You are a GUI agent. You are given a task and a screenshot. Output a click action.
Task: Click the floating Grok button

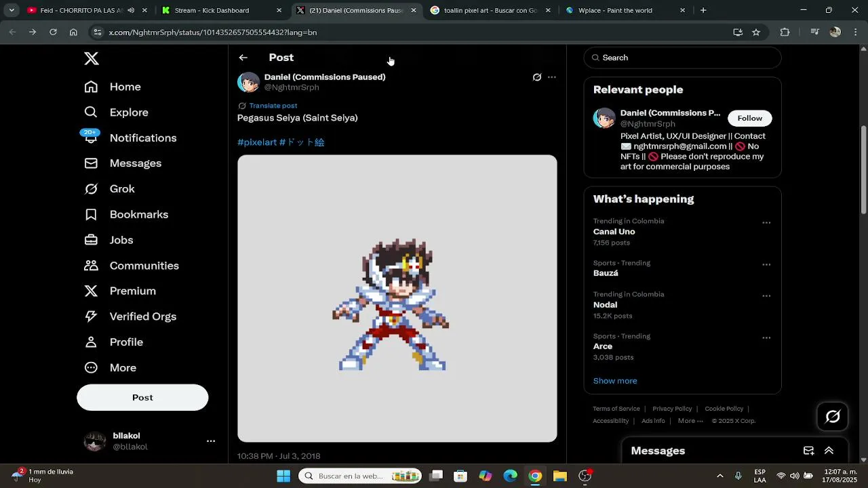833,416
